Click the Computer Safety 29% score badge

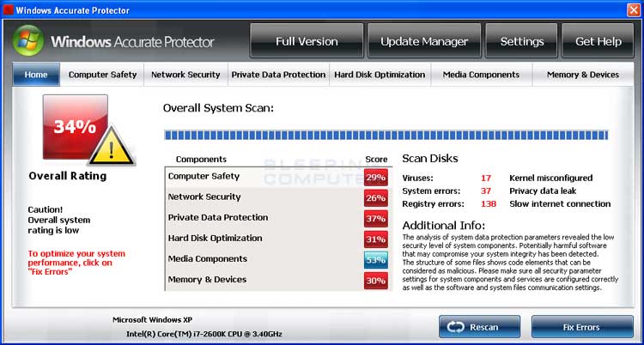[376, 178]
